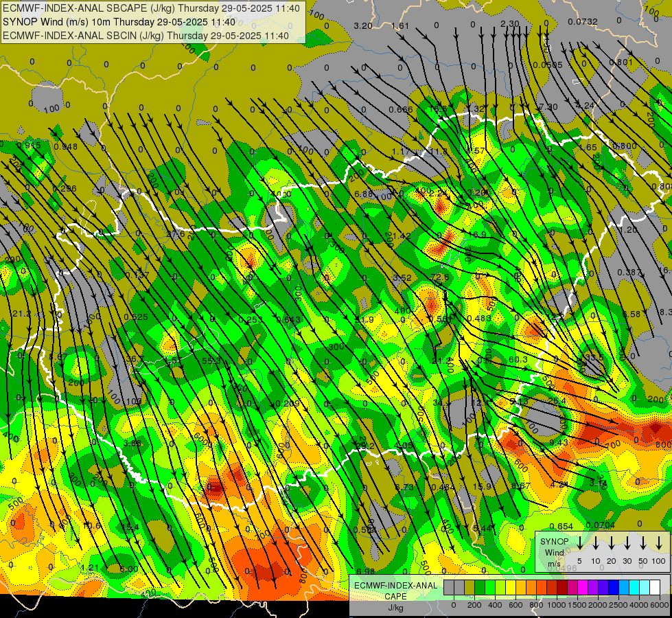Pick the bright magenta swatch in CAPE legend
672x618 pixels.
click(x=583, y=588)
